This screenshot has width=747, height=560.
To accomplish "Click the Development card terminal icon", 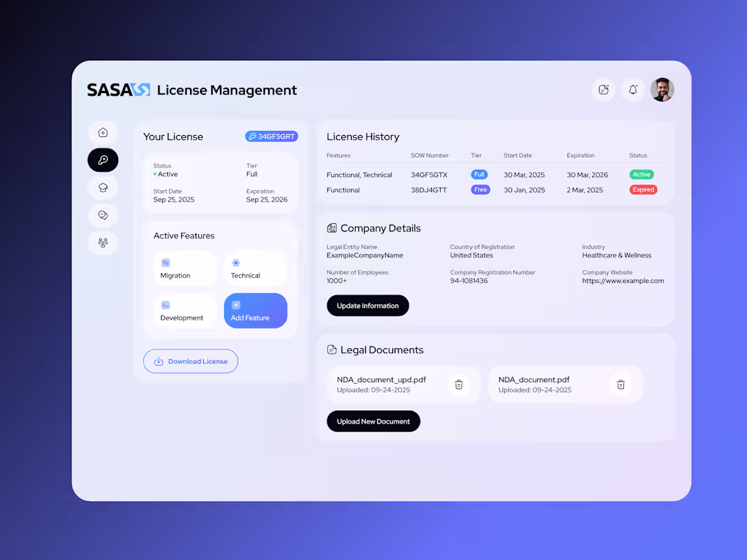I will tap(165, 305).
